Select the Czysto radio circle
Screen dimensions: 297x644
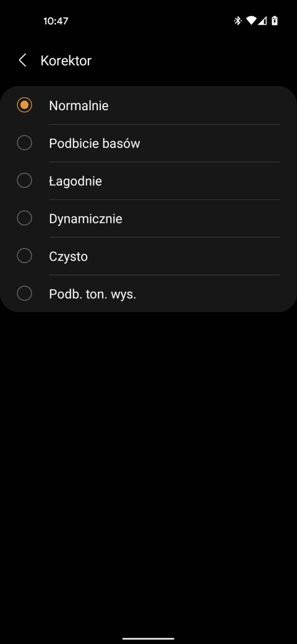coord(24,256)
